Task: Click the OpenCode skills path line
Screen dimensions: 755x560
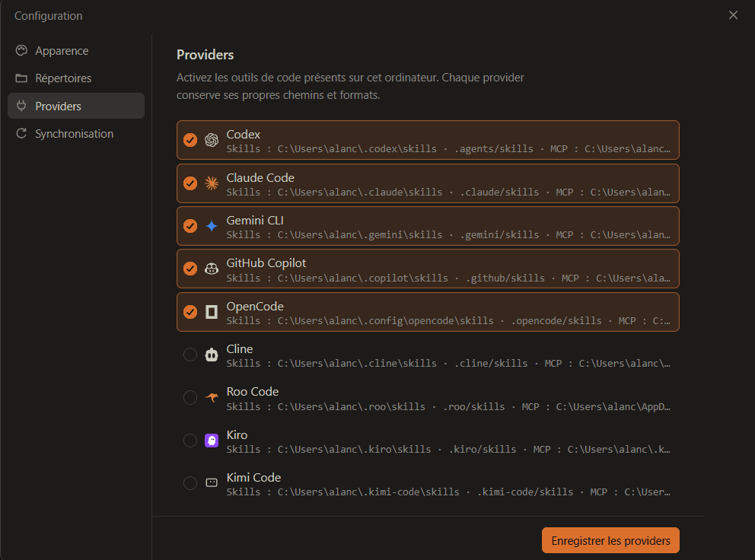Action: pos(448,320)
